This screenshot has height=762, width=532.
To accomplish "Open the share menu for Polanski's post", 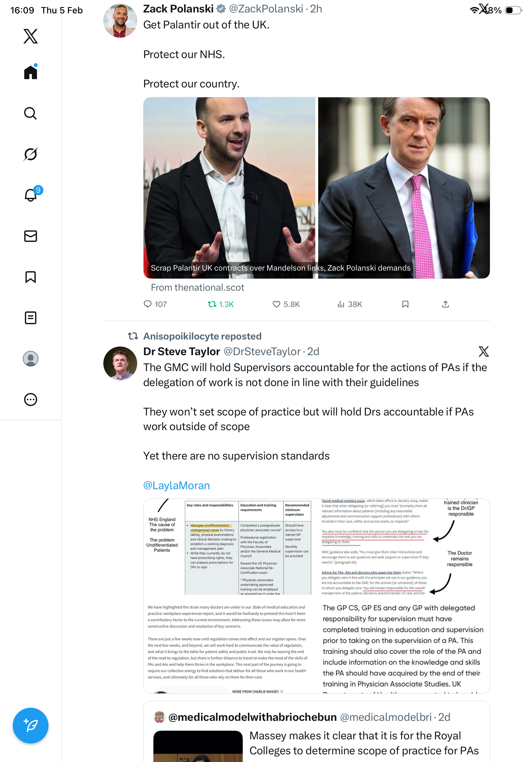I will coord(445,304).
